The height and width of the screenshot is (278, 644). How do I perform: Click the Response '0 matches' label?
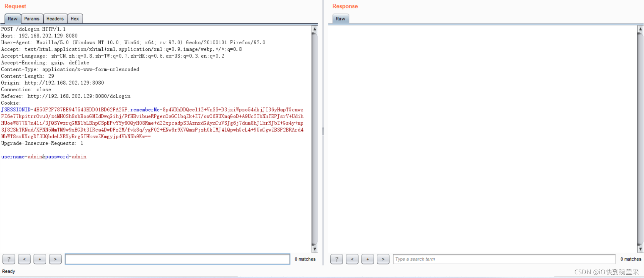(631, 259)
